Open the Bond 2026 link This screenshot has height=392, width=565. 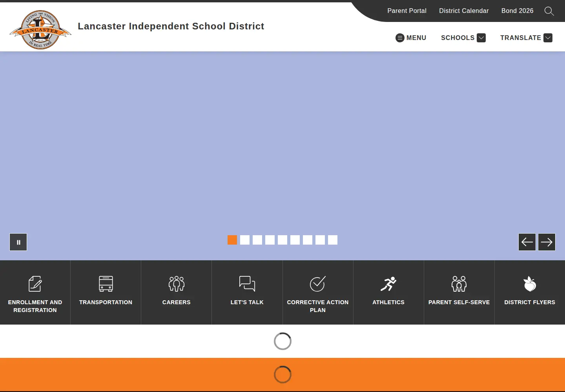(x=518, y=11)
